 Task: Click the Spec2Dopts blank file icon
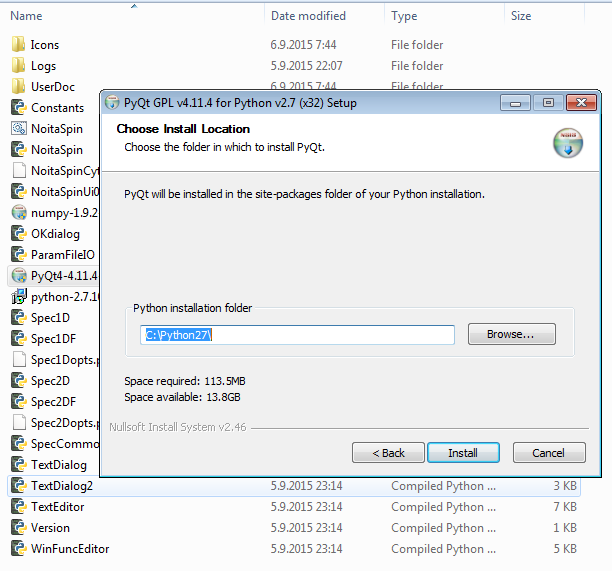19,423
